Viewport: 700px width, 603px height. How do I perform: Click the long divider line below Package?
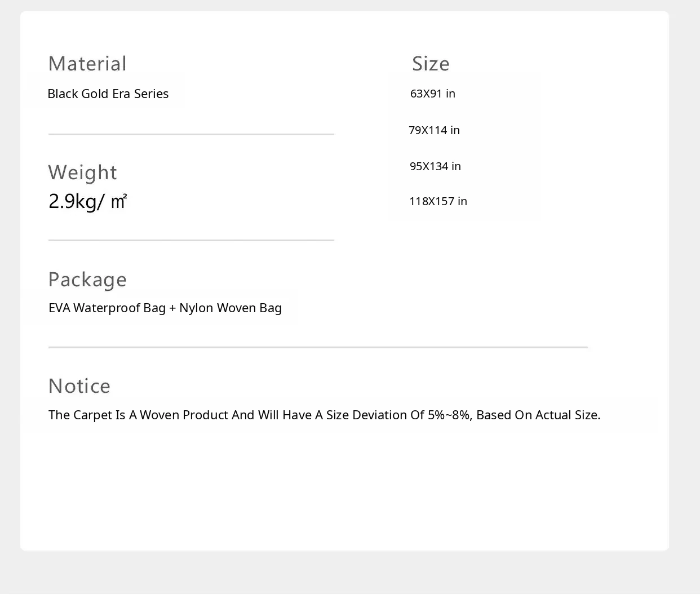pos(318,347)
